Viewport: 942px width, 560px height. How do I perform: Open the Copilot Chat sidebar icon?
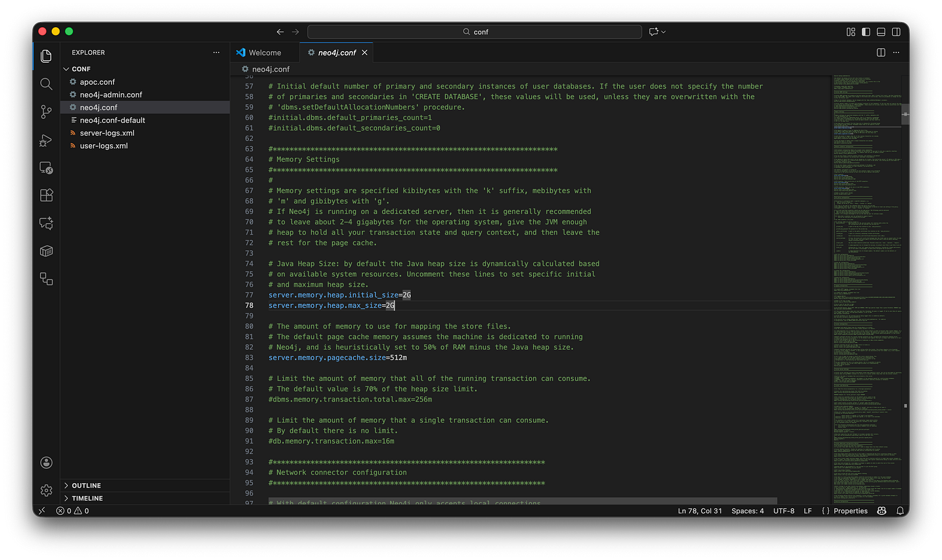click(46, 222)
